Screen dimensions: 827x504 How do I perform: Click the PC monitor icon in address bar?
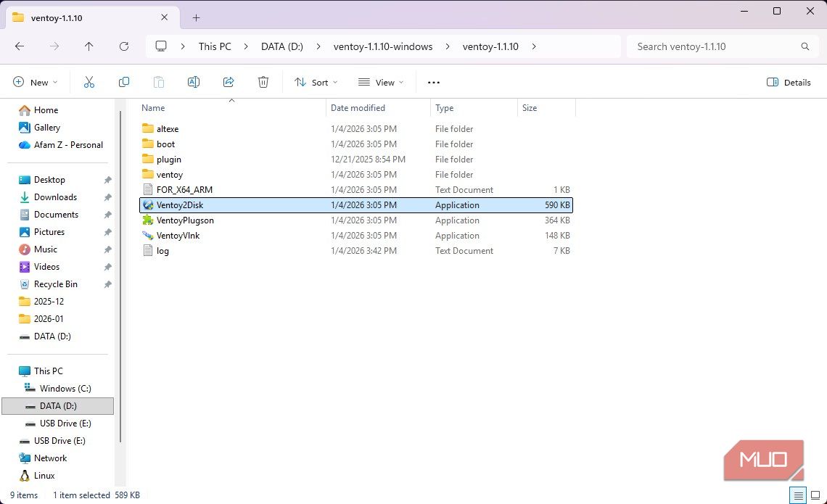coord(161,46)
